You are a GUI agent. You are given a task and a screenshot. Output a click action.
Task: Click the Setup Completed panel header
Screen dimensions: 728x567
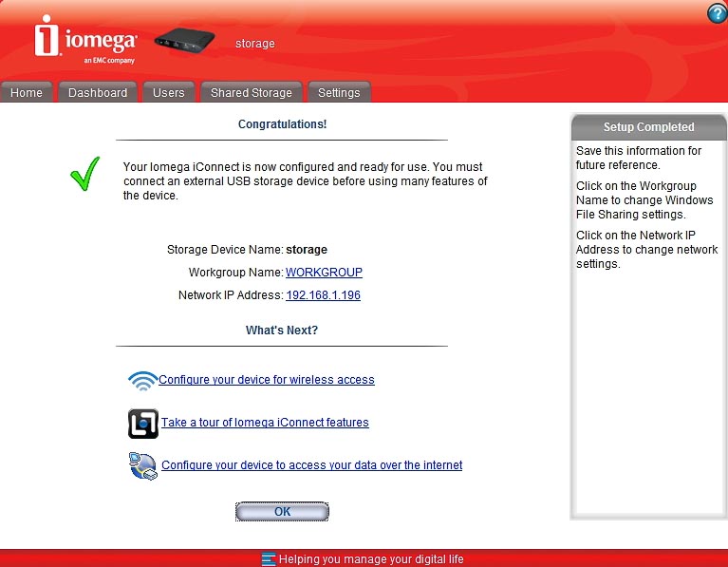(648, 127)
